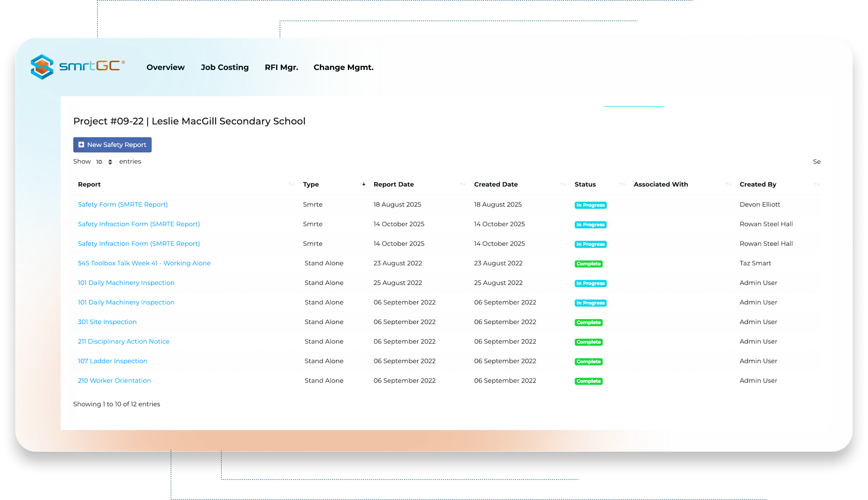868x500 pixels.
Task: Open the Change Mgmt. menu
Action: 343,67
